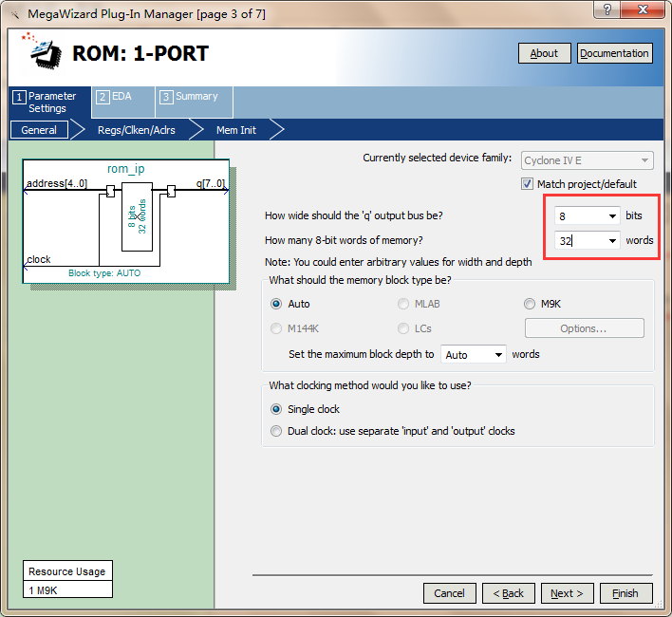
Task: Click the q[7..0] output port label
Action: tap(210, 183)
